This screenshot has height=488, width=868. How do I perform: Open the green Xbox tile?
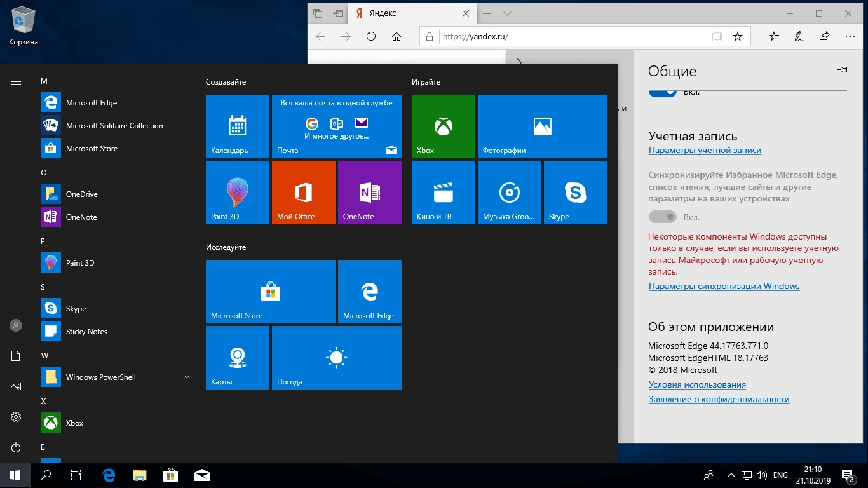point(444,126)
